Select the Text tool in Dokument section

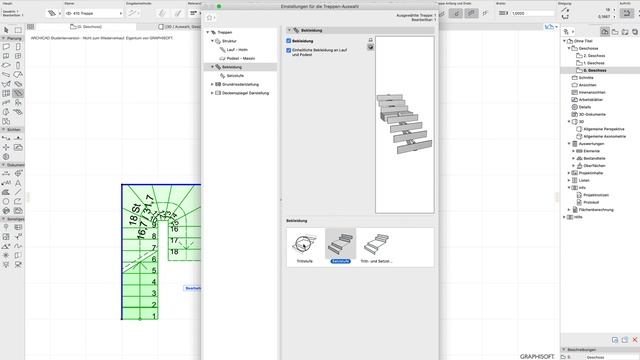(x=18, y=183)
